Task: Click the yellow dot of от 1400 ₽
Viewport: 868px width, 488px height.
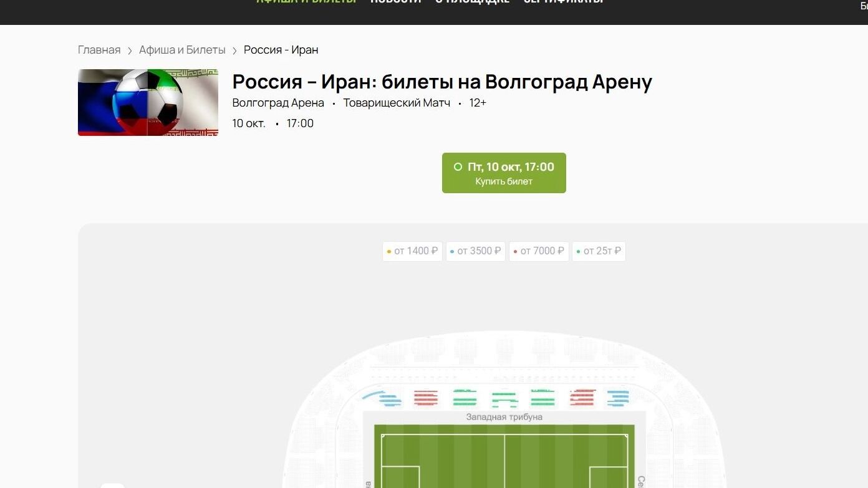Action: coord(389,252)
